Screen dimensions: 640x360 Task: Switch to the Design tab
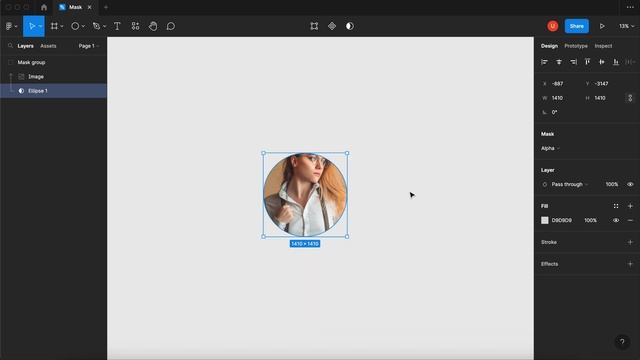click(x=549, y=46)
